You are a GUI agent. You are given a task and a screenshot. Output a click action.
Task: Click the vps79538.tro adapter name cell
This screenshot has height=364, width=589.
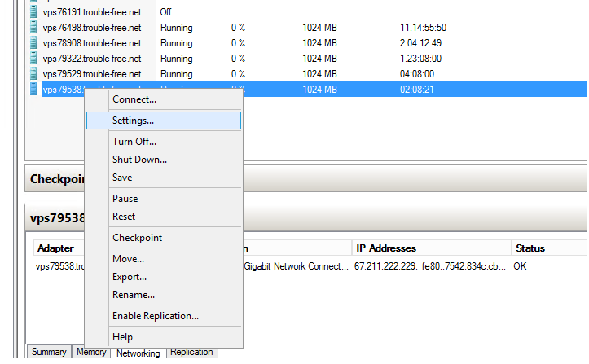click(x=60, y=266)
